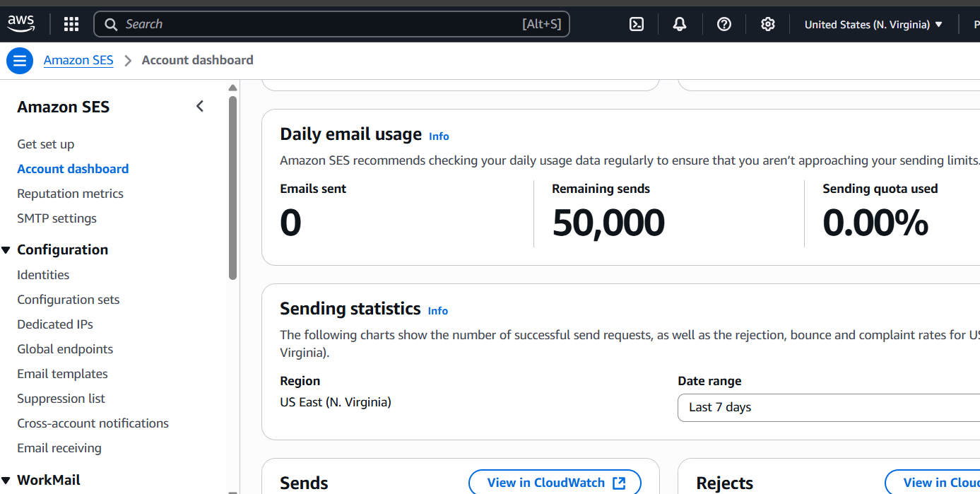Click the Sending quota used value 0.00%

click(875, 223)
